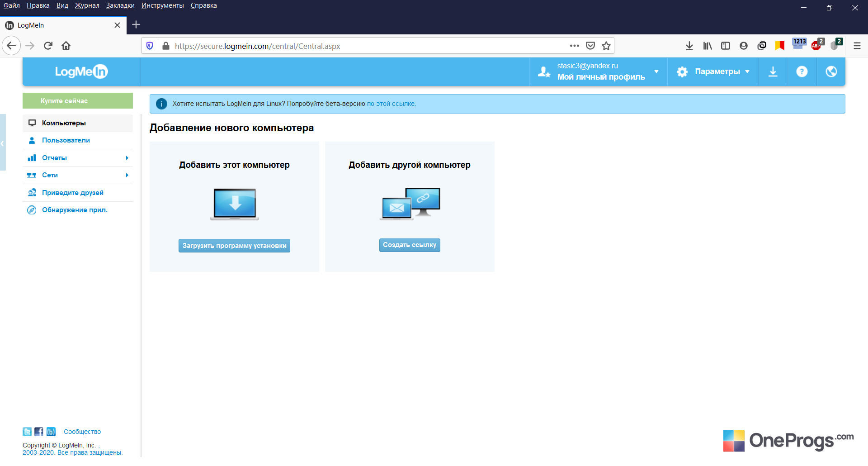868x466 pixels.
Task: Reload the page with refresh icon
Action: pyautogui.click(x=48, y=46)
